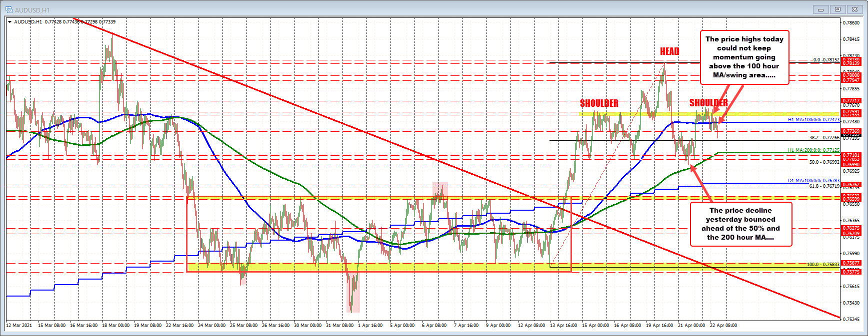The width and height of the screenshot is (868, 336).
Task: Click the 0.77480 price scale value
Action: 851,122
